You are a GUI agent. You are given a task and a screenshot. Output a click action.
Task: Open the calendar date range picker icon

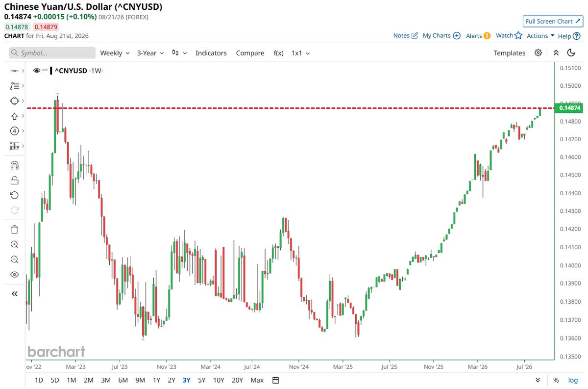pos(275,380)
